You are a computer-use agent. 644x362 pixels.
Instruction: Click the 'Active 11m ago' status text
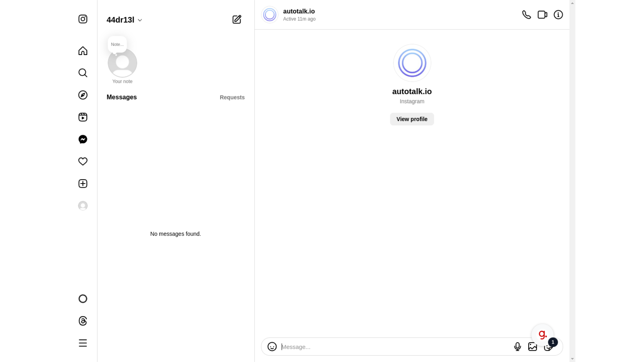299,19
